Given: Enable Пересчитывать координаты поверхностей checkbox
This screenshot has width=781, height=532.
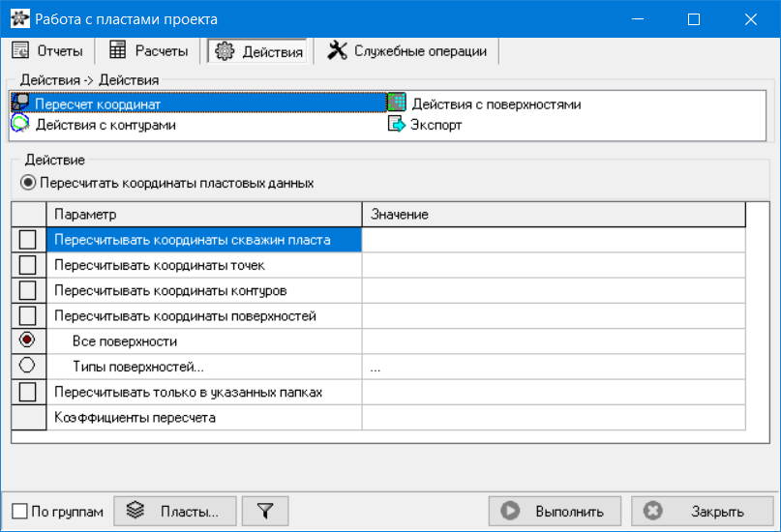Looking at the screenshot, I should coord(27,315).
